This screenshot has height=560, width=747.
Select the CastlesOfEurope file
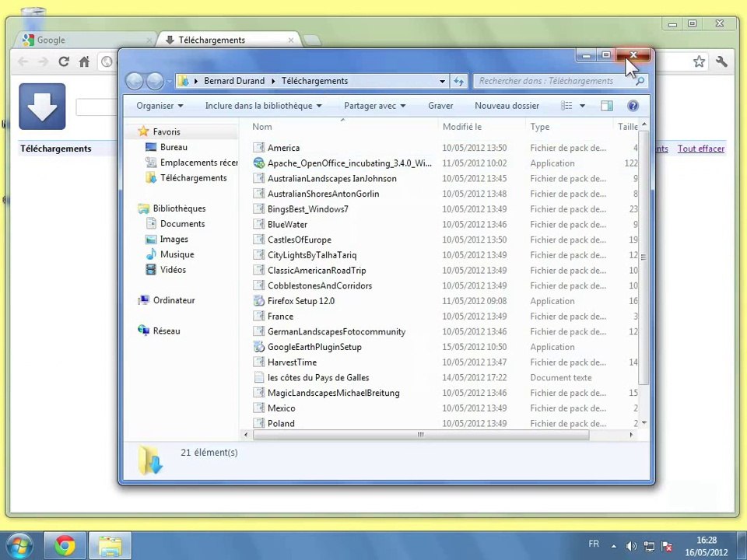299,240
